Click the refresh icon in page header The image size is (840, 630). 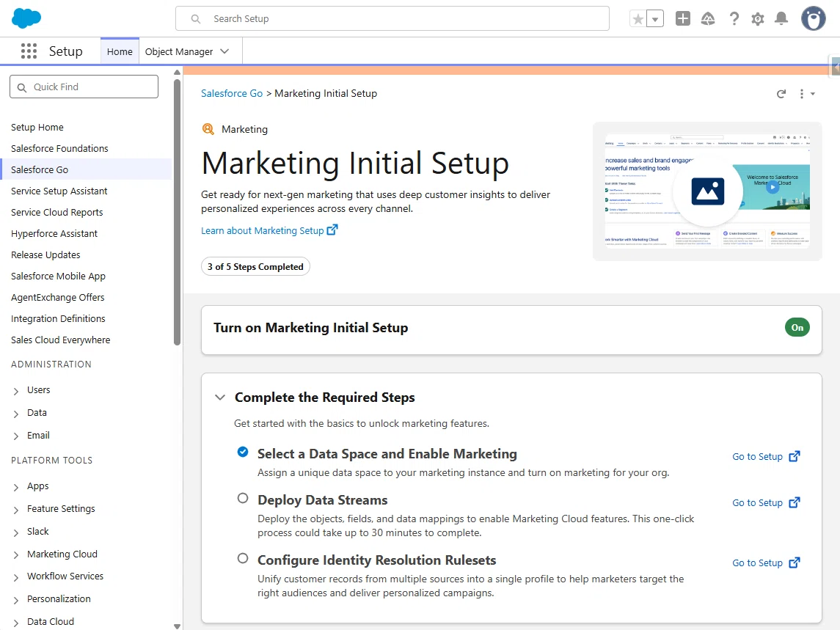pos(781,94)
